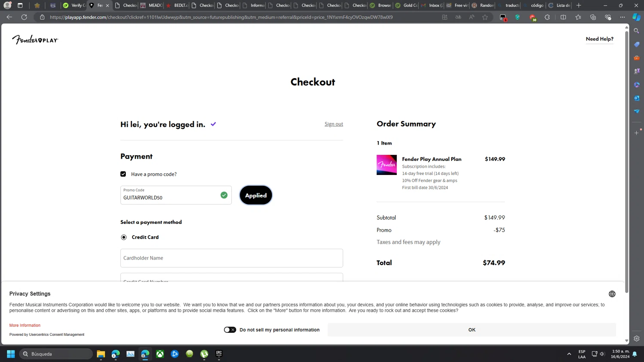Open the Copilot sidebar icon
Image resolution: width=644 pixels, height=362 pixels.
(x=637, y=17)
